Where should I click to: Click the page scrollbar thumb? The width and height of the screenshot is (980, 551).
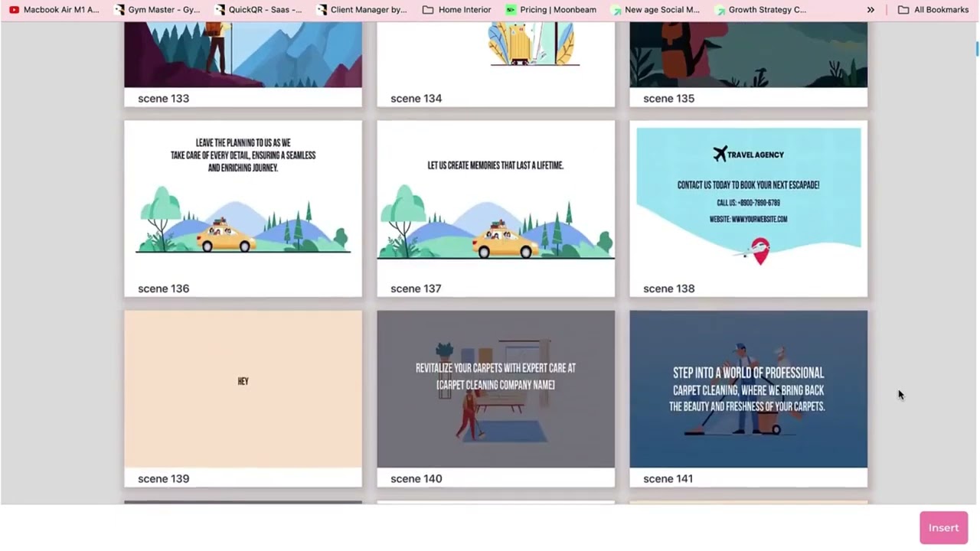click(977, 49)
